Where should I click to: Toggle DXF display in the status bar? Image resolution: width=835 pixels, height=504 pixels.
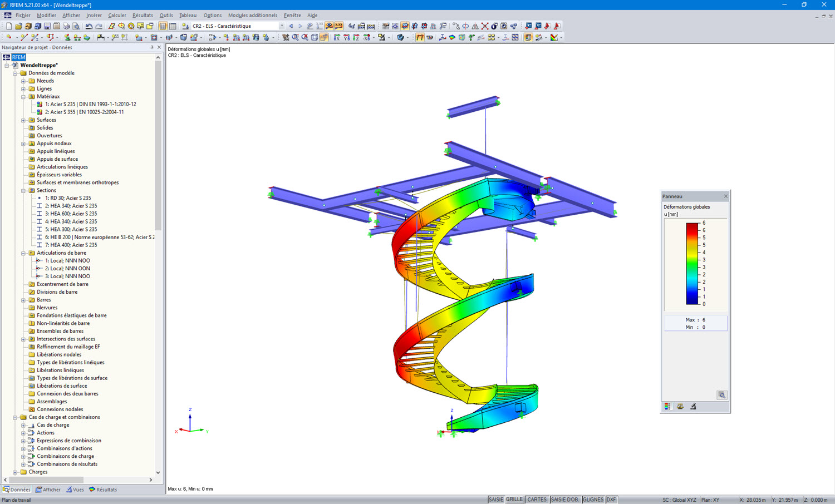(611, 499)
